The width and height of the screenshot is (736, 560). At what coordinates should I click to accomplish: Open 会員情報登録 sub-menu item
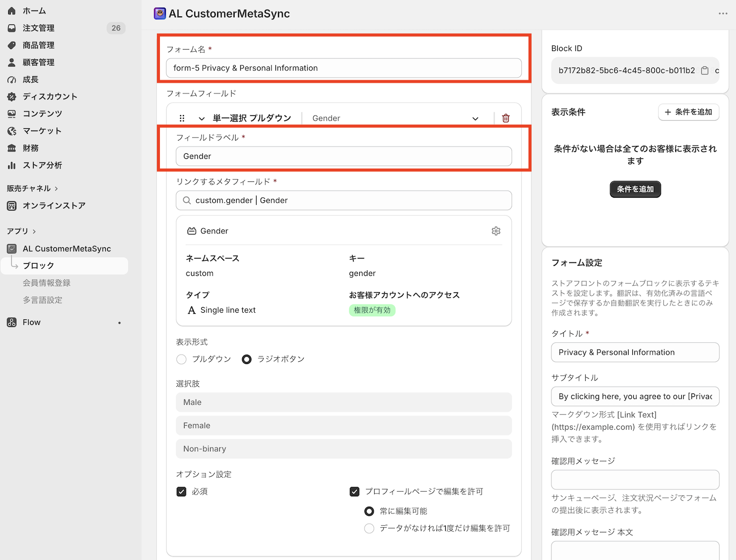pos(47,283)
